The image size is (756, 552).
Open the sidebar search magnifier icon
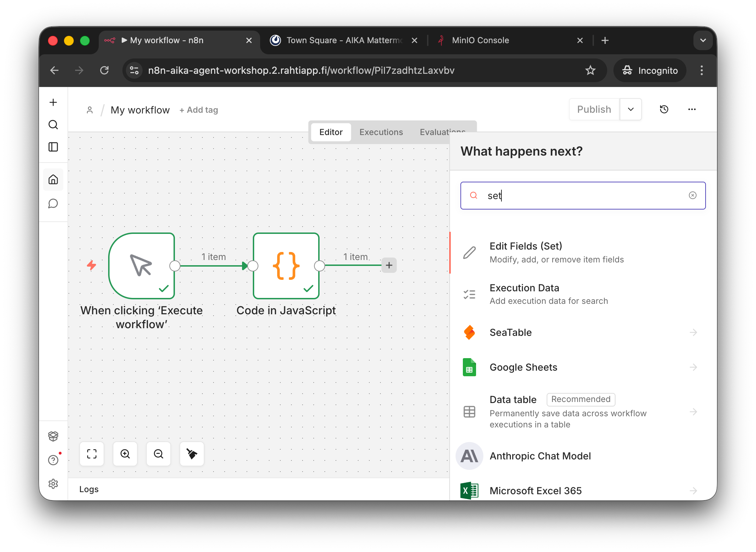(53, 125)
